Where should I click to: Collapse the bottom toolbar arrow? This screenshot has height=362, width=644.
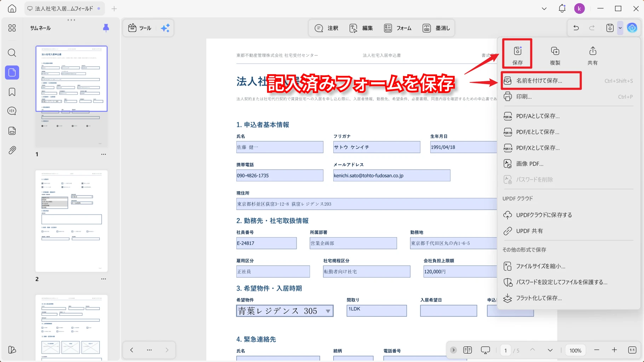click(x=453, y=350)
